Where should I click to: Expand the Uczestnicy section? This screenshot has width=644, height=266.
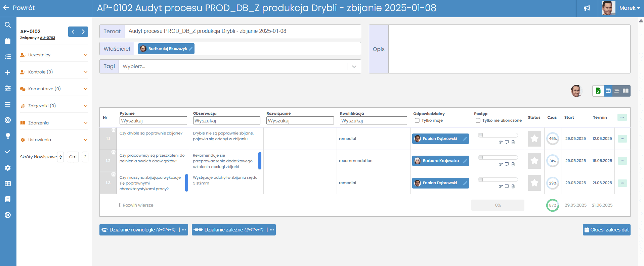[54, 55]
